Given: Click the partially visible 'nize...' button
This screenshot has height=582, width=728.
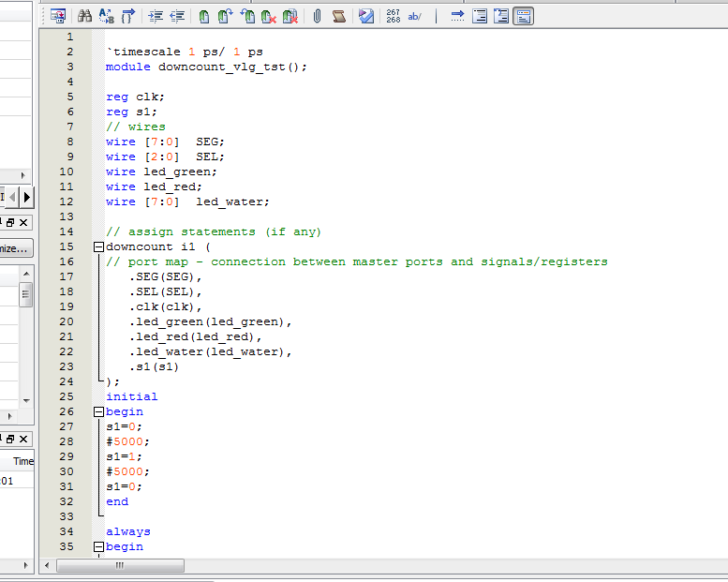Looking at the screenshot, I should 16,248.
